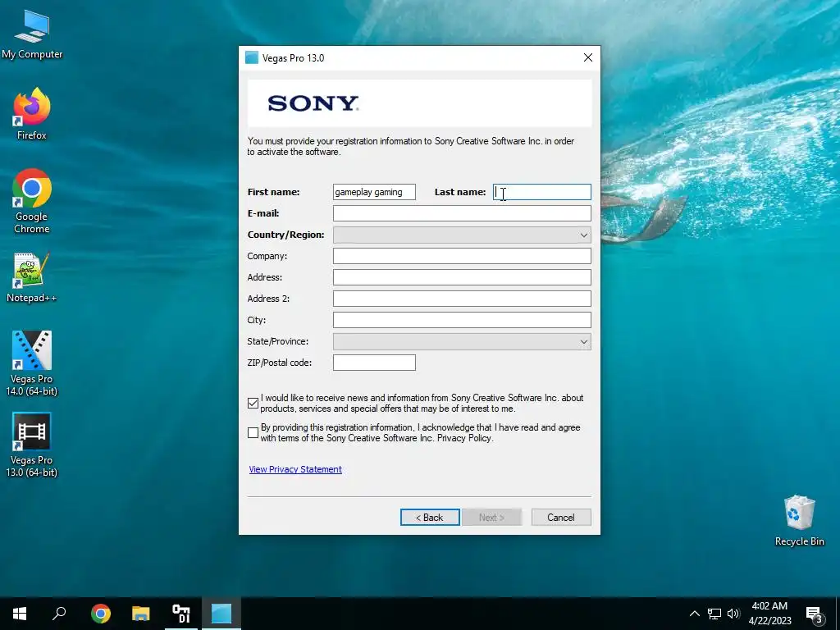This screenshot has height=630, width=840.
Task: Show hidden tray icons chevron
Action: tap(694, 614)
